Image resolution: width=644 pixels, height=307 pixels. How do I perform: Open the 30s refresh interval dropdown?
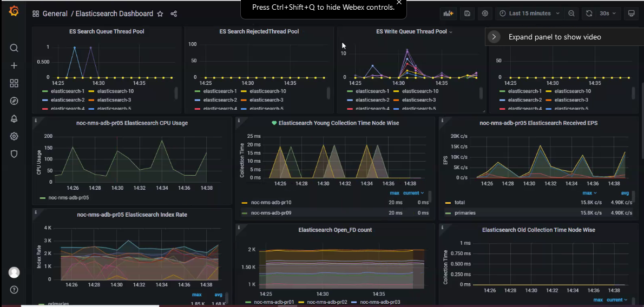point(608,14)
